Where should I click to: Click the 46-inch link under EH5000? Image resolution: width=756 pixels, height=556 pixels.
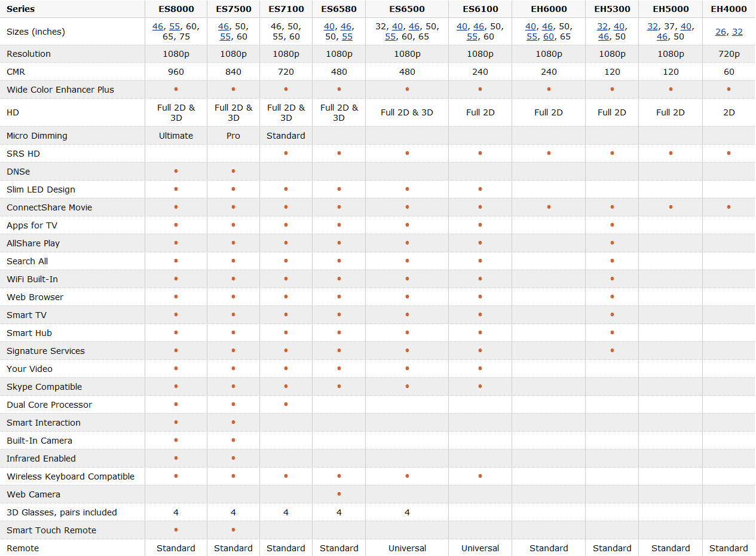(662, 36)
